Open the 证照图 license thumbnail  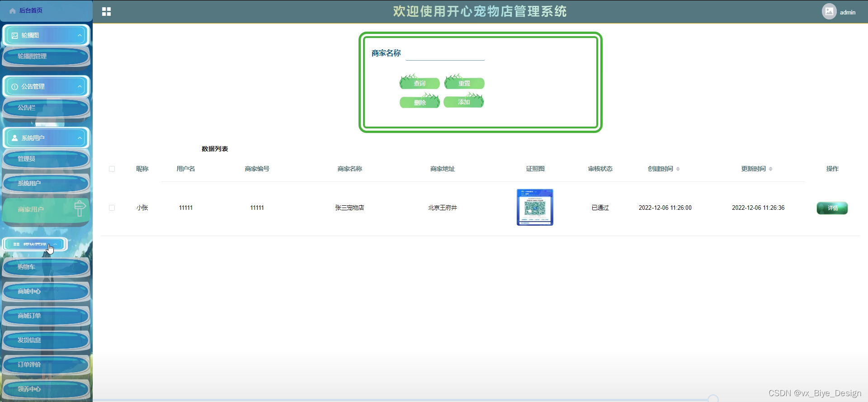535,208
